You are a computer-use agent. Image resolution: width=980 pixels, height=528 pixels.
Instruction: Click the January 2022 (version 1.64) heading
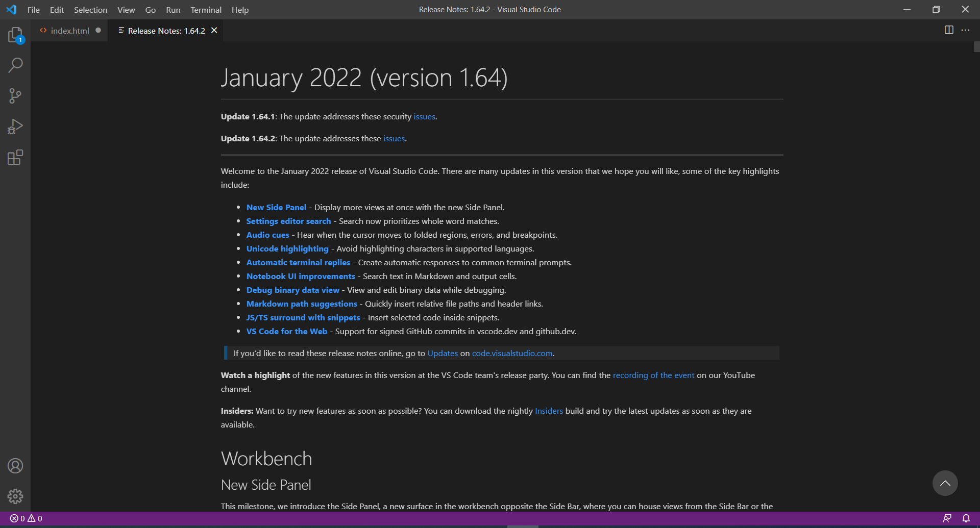tap(364, 78)
